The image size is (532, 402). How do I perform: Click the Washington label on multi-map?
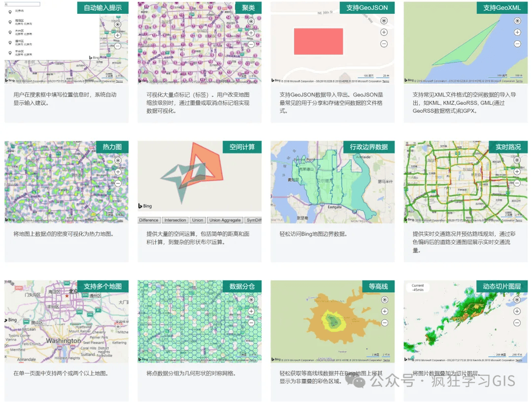tap(64, 340)
